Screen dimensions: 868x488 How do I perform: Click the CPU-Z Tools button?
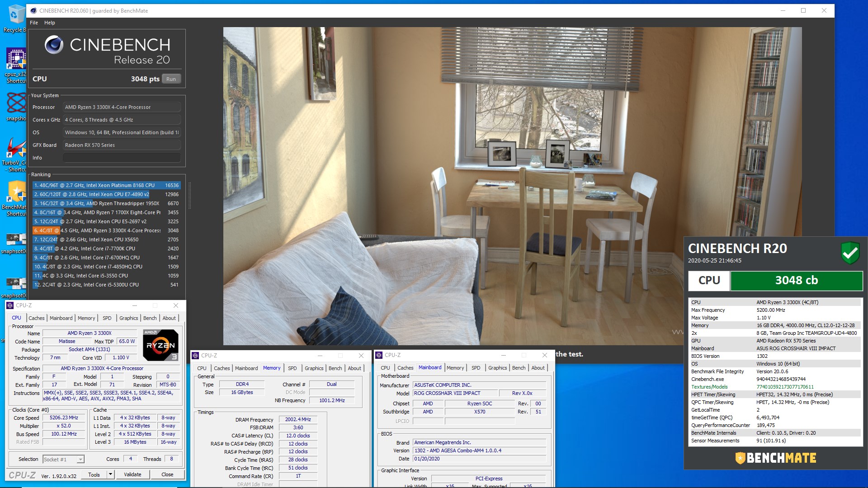coord(94,474)
